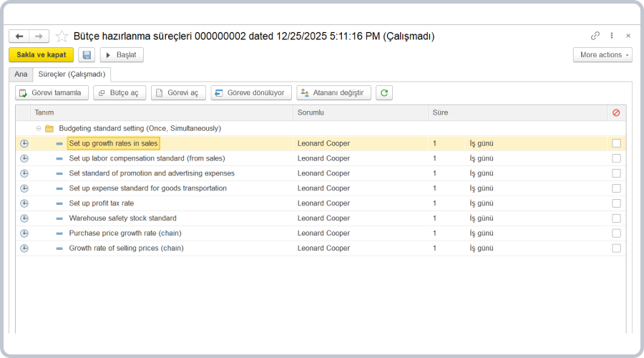Switch to the Ana tab
Image resolution: width=644 pixels, height=358 pixels.
21,74
